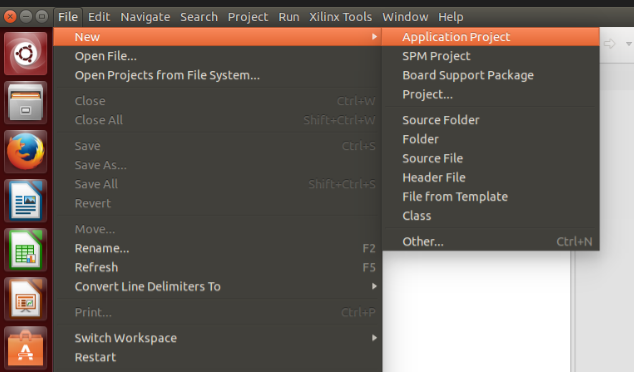This screenshot has width=634, height=372.
Task: Select File from Template
Action: click(491, 197)
